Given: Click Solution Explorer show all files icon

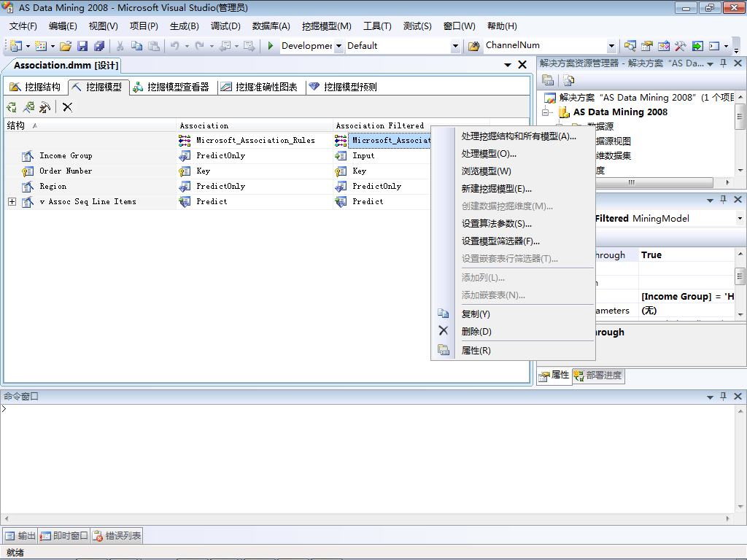Looking at the screenshot, I should 568,80.
